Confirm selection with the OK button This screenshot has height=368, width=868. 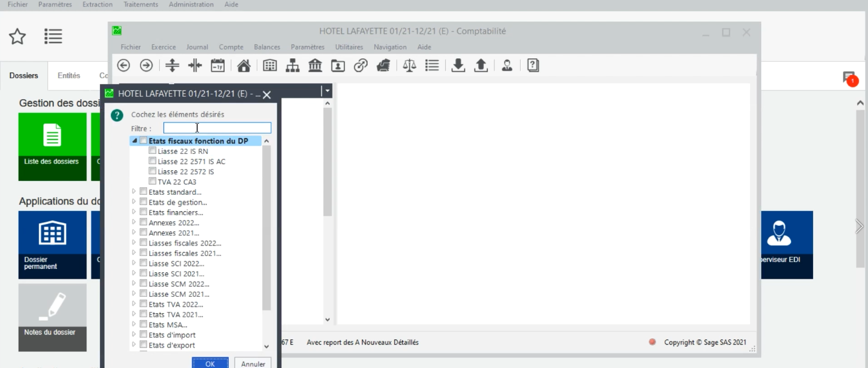click(x=210, y=363)
